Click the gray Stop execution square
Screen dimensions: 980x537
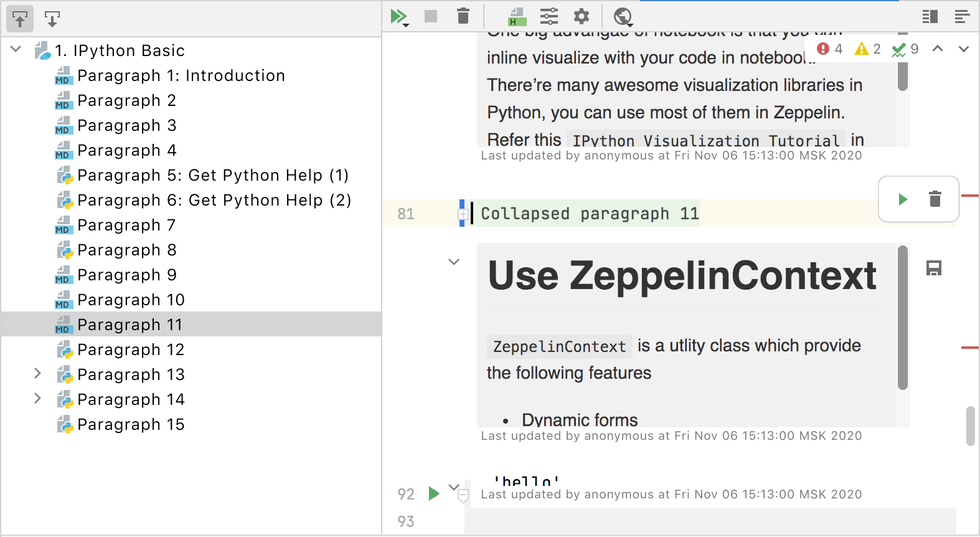point(431,16)
